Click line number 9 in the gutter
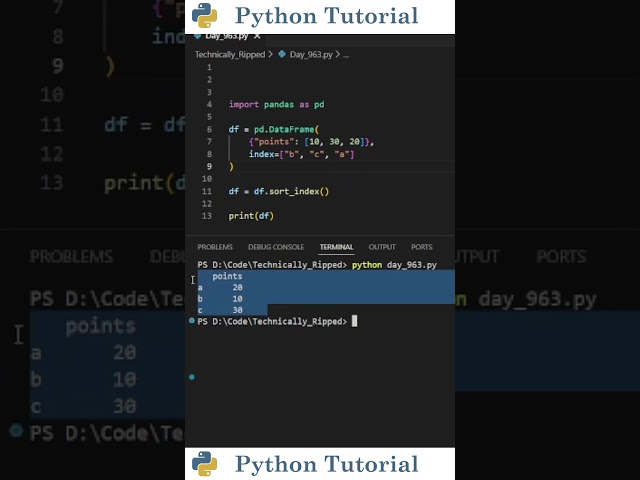 [x=209, y=167]
